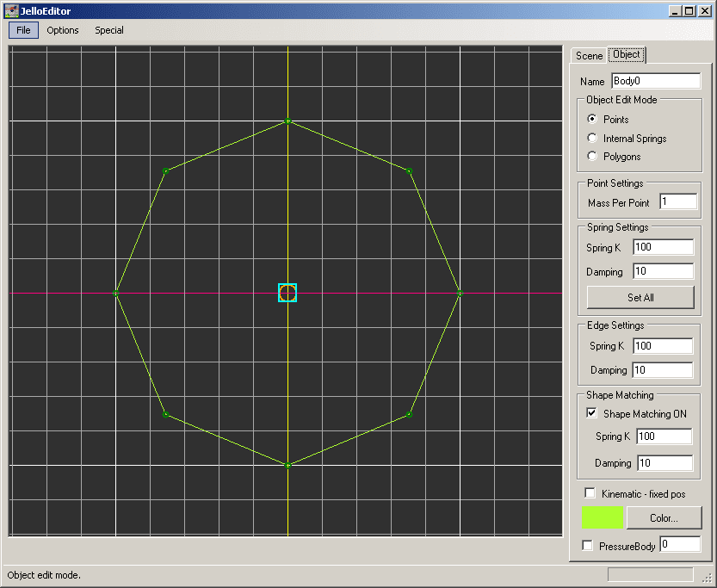Click the JelloEditor title bar app icon
This screenshot has height=588, width=717.
pyautogui.click(x=12, y=11)
